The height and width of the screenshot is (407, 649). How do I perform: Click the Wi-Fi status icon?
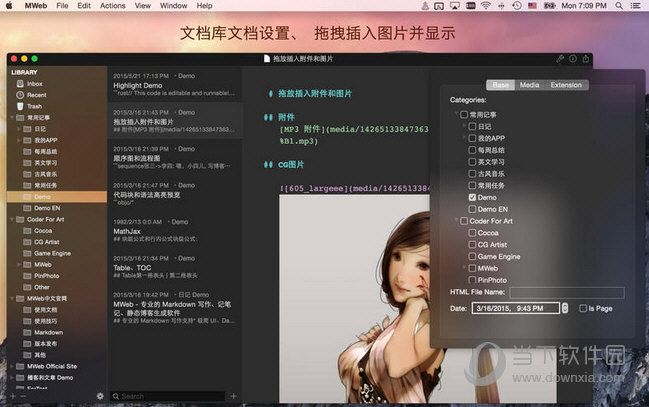coord(486,5)
